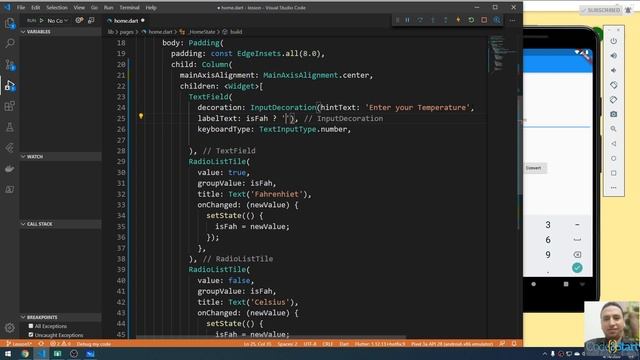Stop the debug session
640x360 pixels.
coord(484,20)
